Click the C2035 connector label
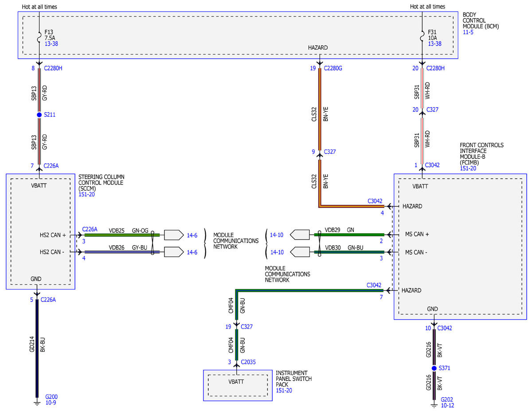 [248, 362]
